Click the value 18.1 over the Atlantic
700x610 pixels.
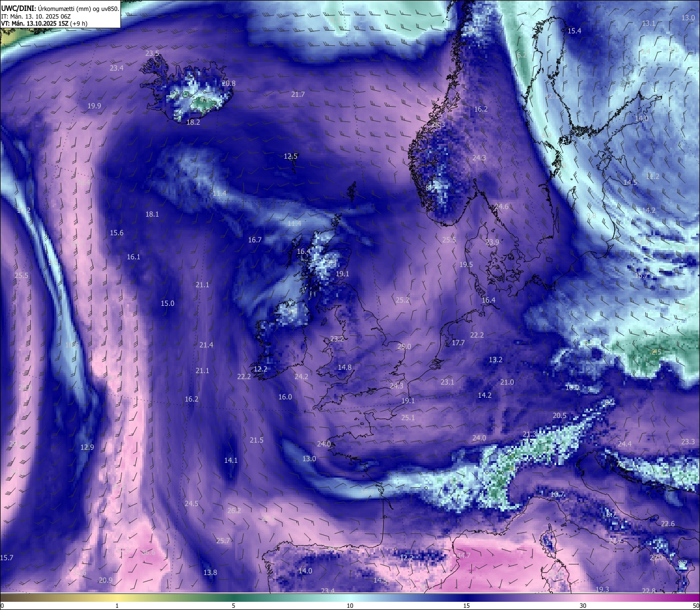(x=152, y=214)
